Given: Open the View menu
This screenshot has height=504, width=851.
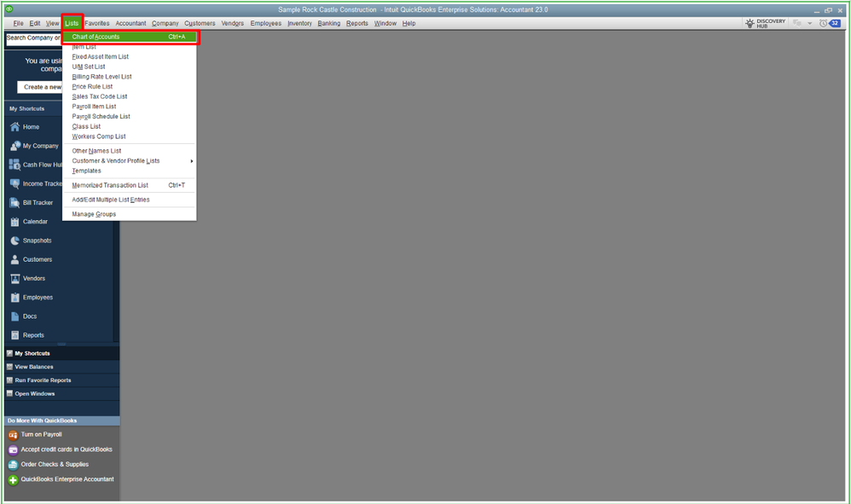Looking at the screenshot, I should pyautogui.click(x=52, y=23).
